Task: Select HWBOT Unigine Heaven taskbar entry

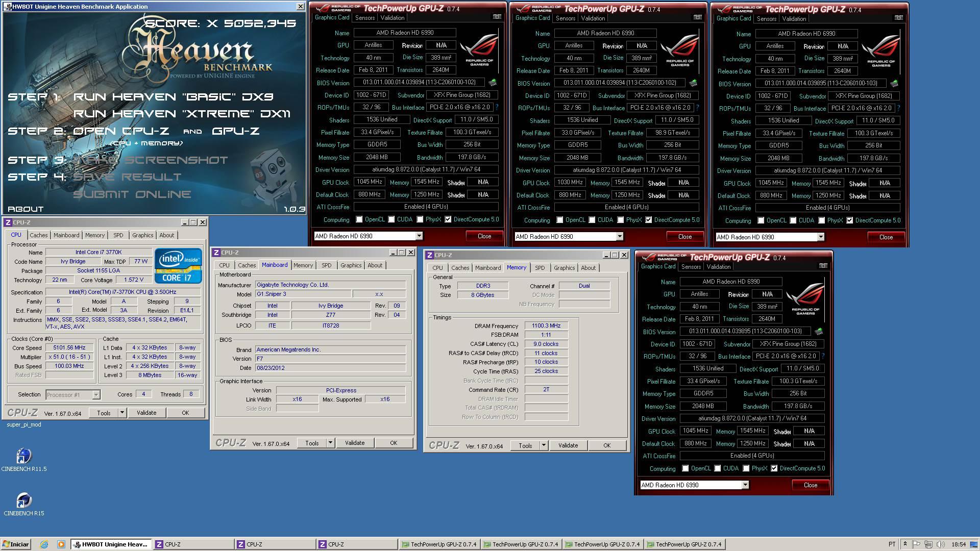Action: (x=111, y=544)
